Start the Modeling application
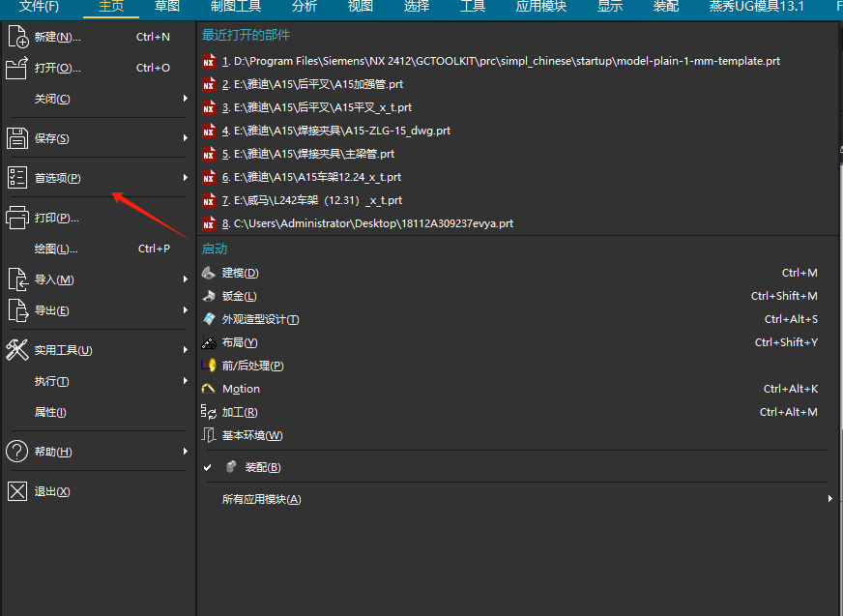Screen dimensions: 843x616 [x=240, y=273]
